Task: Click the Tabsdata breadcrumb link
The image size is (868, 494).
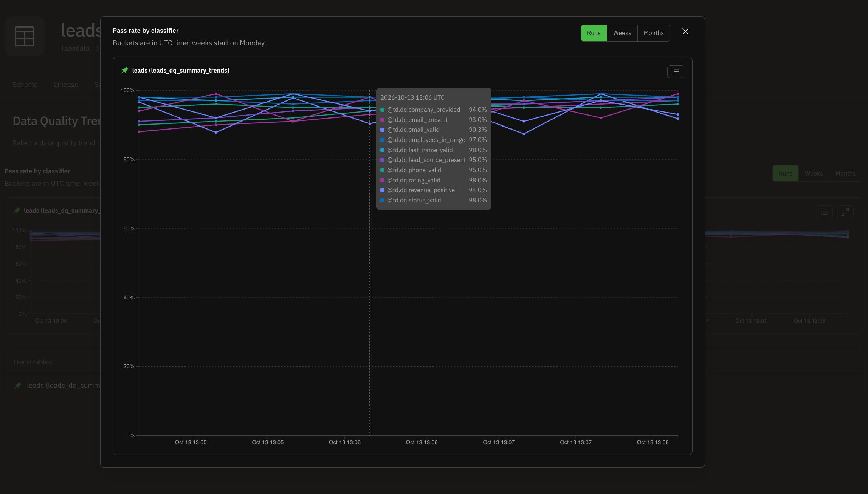Action: (x=75, y=48)
